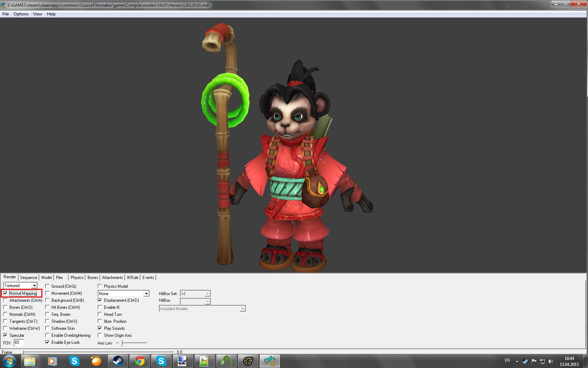
Task: Click the Steam system tray icon
Action: click(x=525, y=361)
